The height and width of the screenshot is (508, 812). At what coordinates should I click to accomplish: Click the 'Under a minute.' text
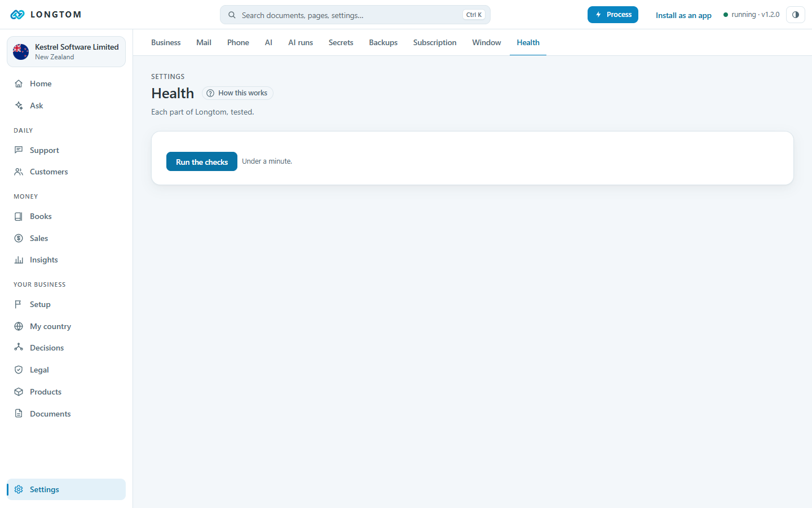267,161
